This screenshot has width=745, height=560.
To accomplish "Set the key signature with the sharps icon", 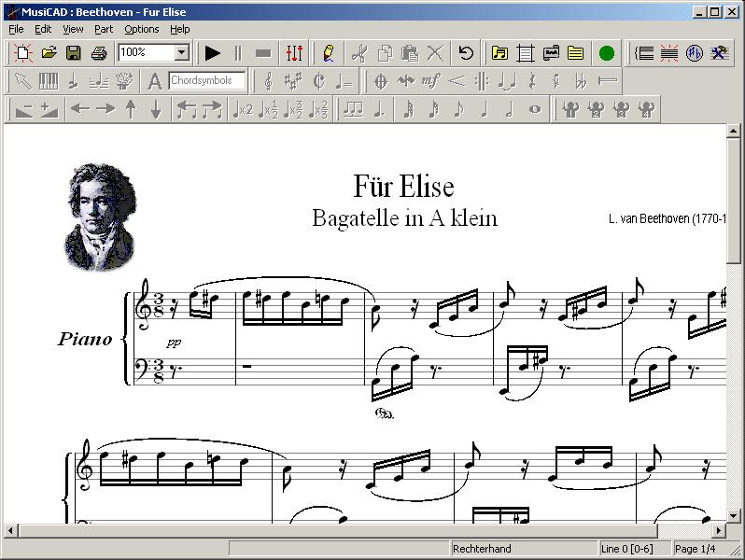I will point(293,81).
